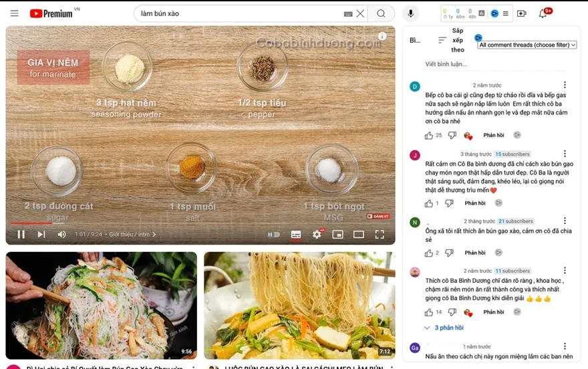Reply to the 'Rất cảm ơn Cô Ba' comment
This screenshot has width=588, height=369.
475,203
